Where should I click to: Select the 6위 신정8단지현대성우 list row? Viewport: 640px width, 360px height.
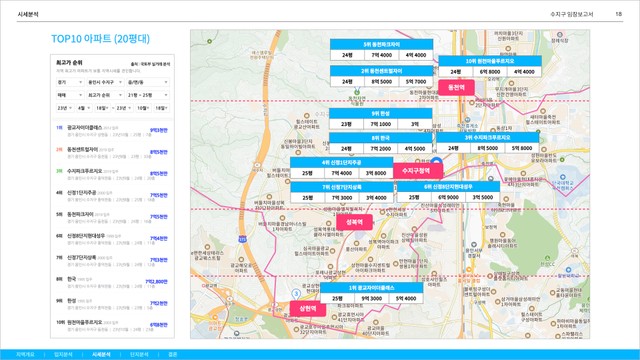[x=112, y=239]
